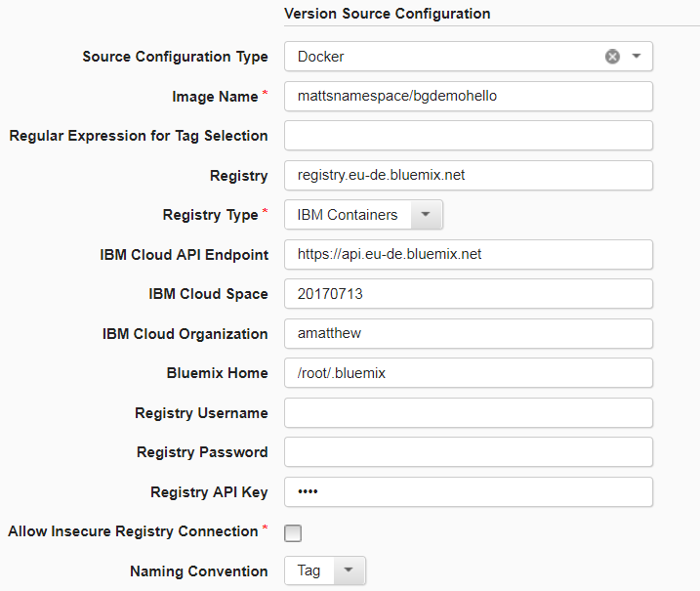Image resolution: width=700 pixels, height=591 pixels.
Task: Click the "Docker" value in source type box
Action: tap(321, 57)
